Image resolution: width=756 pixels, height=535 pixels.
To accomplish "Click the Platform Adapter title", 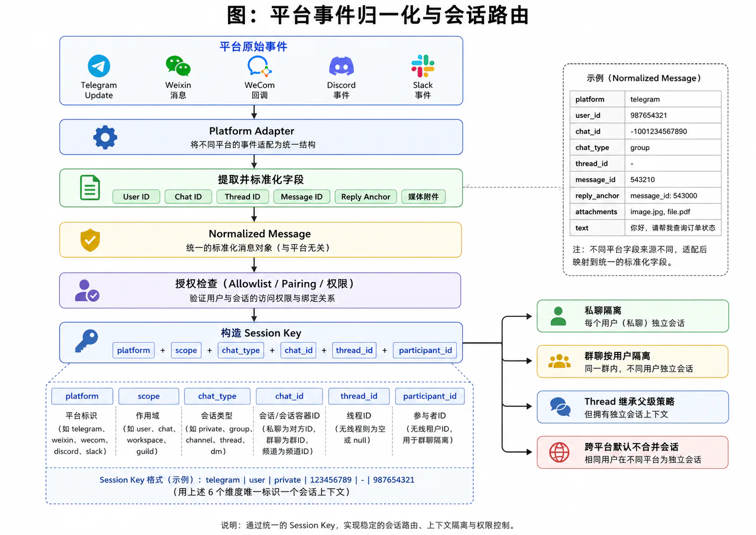I will [251, 131].
